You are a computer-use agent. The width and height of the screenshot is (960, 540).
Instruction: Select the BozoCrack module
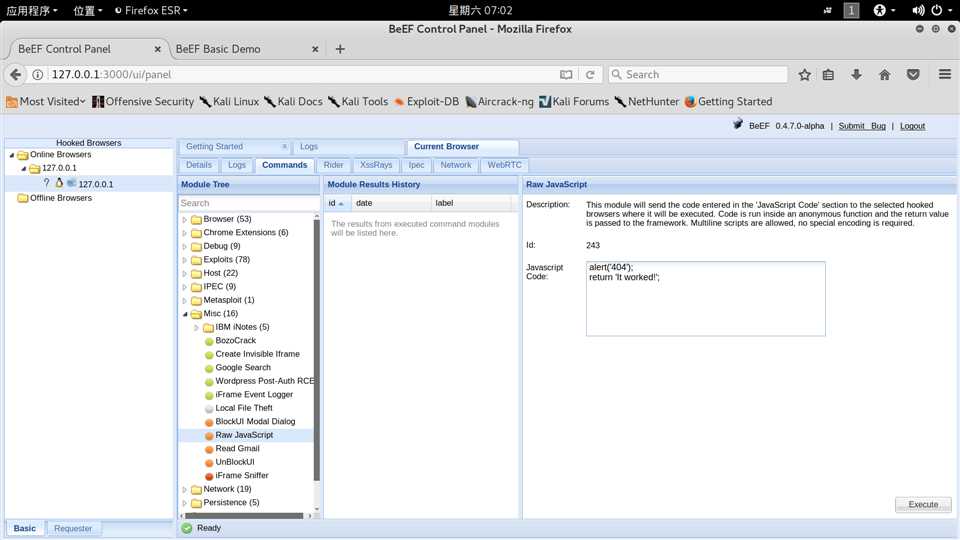(236, 340)
